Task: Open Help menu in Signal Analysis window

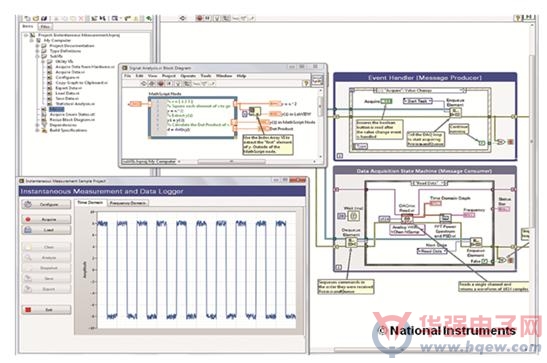Action: (241, 76)
